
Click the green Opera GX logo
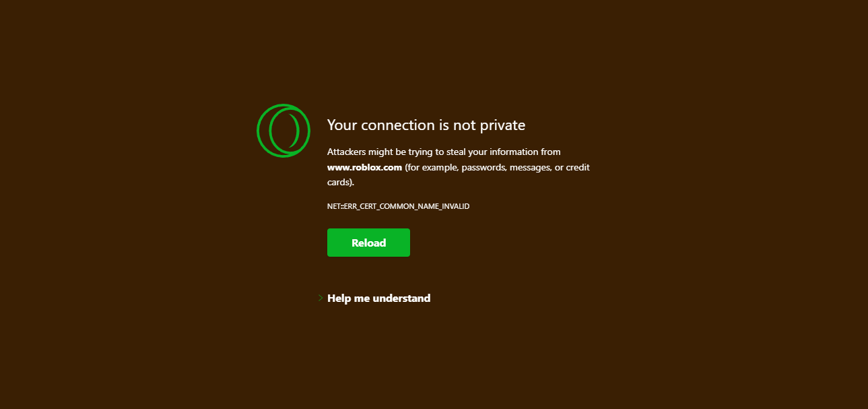(283, 131)
